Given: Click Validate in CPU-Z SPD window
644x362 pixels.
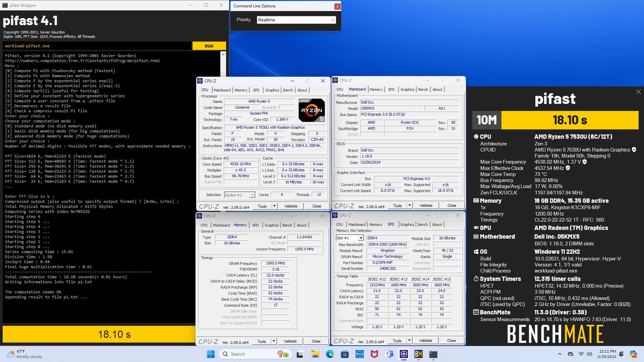Looking at the screenshot, I should pos(426,341).
